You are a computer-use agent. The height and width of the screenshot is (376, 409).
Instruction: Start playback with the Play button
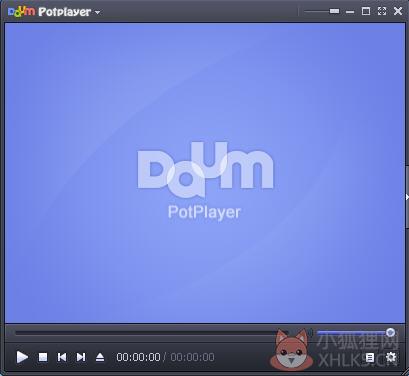[22, 357]
